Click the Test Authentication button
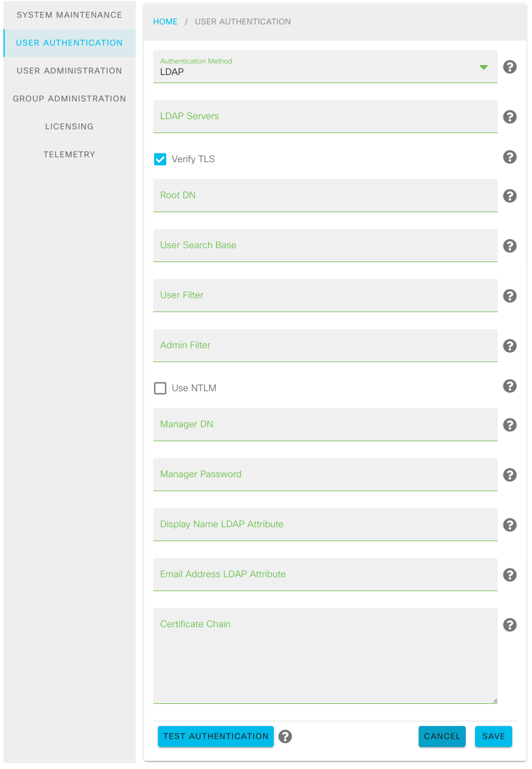 coord(215,736)
